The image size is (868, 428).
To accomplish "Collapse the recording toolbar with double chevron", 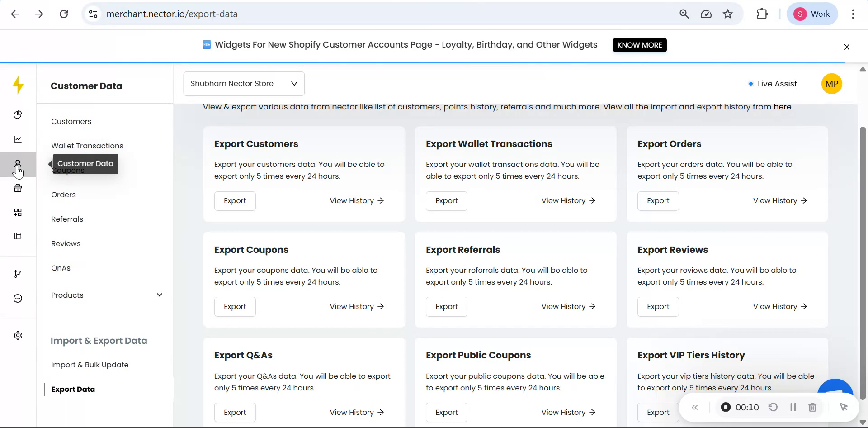I will click(695, 408).
